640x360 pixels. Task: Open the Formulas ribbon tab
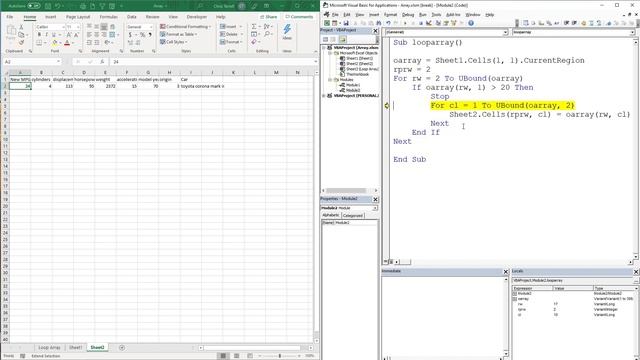tap(109, 17)
